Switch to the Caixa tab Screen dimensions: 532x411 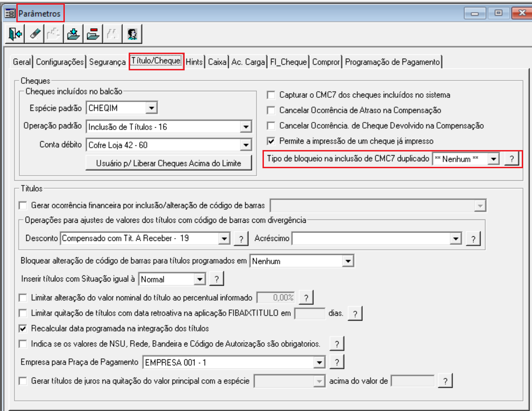pyautogui.click(x=217, y=62)
